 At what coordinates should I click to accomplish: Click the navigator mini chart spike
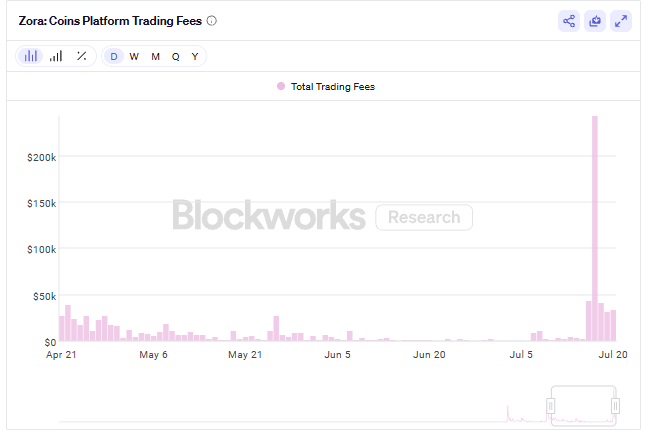click(x=508, y=413)
